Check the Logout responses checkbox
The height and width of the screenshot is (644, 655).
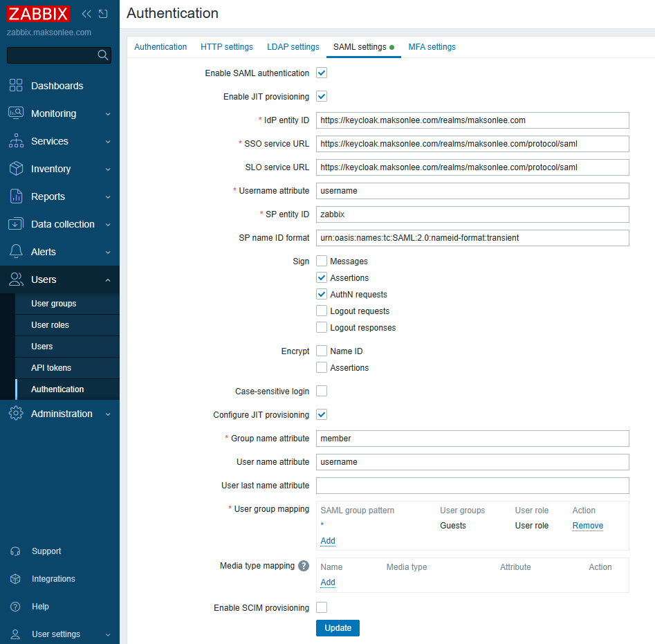pos(322,327)
